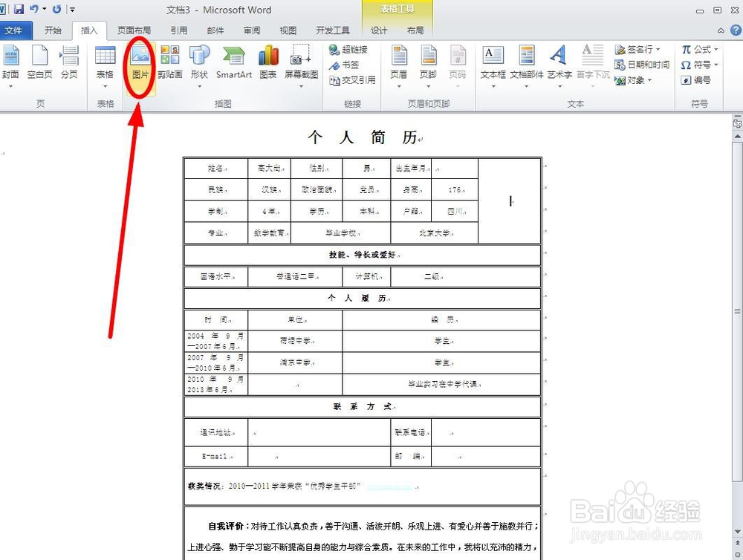Insert WordArt (艺术字)
The height and width of the screenshot is (560, 743).
[559, 64]
